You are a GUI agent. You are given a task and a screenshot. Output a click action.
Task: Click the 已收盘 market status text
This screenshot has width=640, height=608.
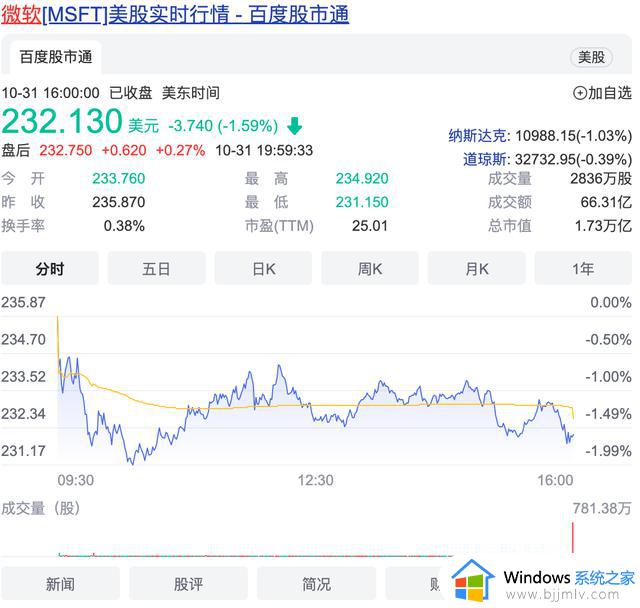click(131, 93)
